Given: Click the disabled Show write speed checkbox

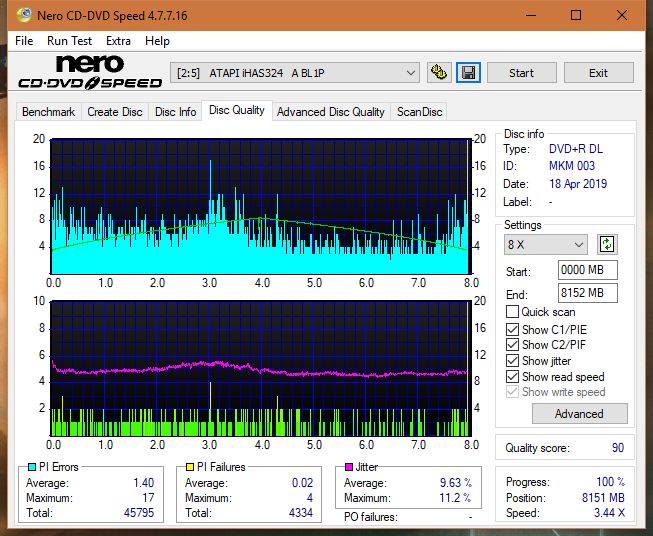Looking at the screenshot, I should [512, 392].
